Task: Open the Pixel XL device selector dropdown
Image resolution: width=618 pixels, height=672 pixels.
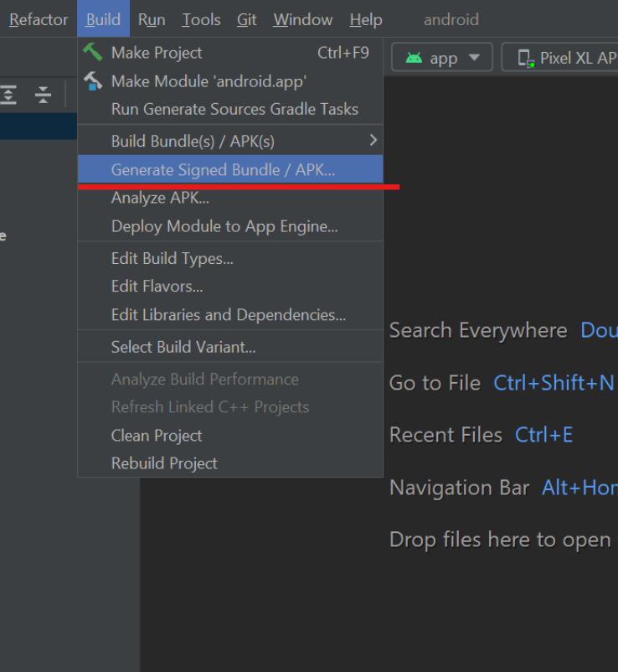Action: pyautogui.click(x=569, y=58)
